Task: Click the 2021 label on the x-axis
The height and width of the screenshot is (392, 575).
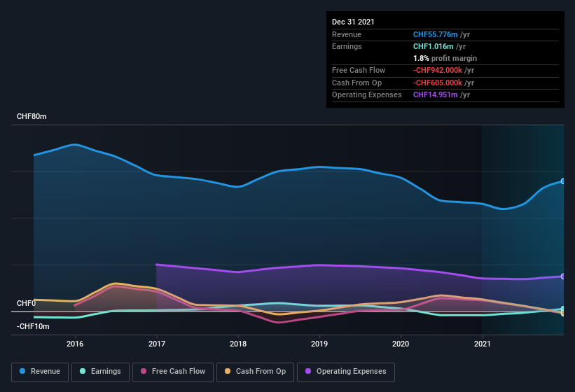Action: coord(483,344)
